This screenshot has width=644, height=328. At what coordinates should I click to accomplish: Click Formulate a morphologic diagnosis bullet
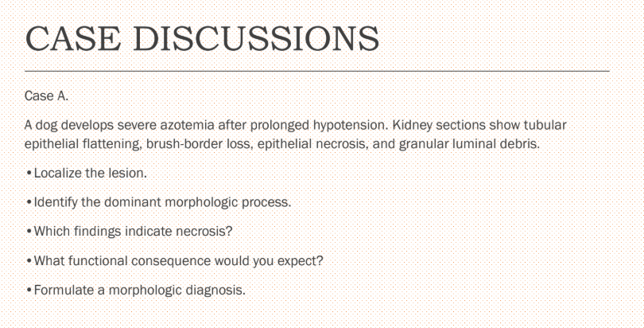pyautogui.click(x=135, y=291)
